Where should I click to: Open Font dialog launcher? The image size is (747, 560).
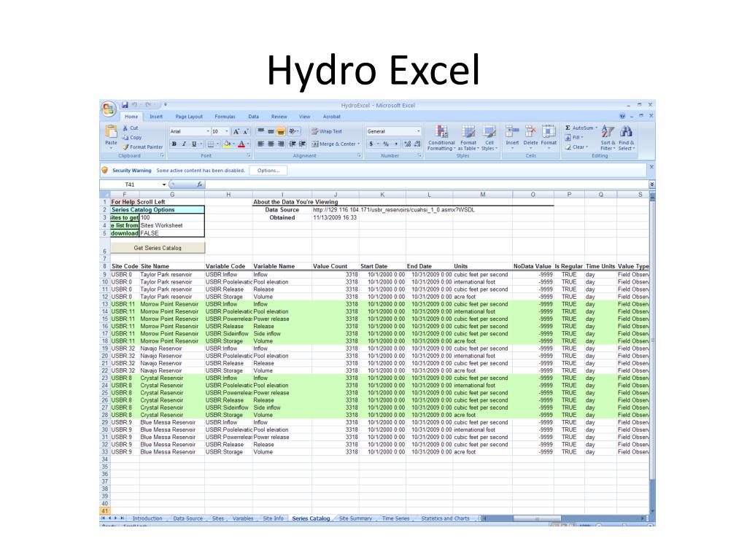tap(249, 156)
